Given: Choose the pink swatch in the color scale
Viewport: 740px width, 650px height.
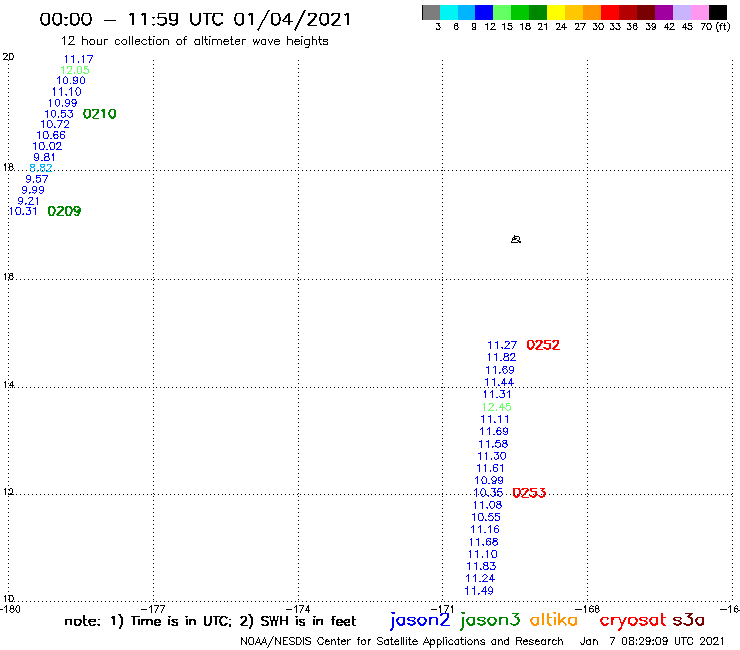Looking at the screenshot, I should [x=699, y=12].
